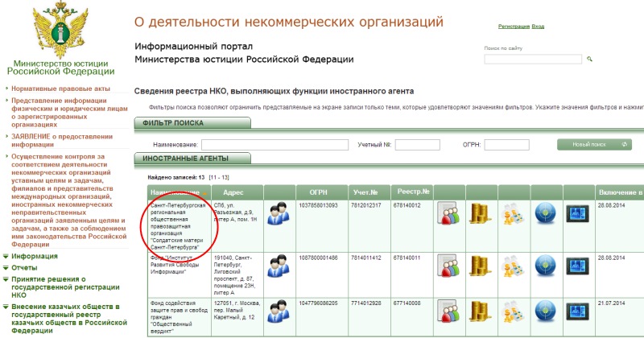This screenshot has width=644, height=338.
Task: Open ЗАЯВЛЕНИЕ о предоставлении информации link
Action: pyautogui.click(x=62, y=141)
